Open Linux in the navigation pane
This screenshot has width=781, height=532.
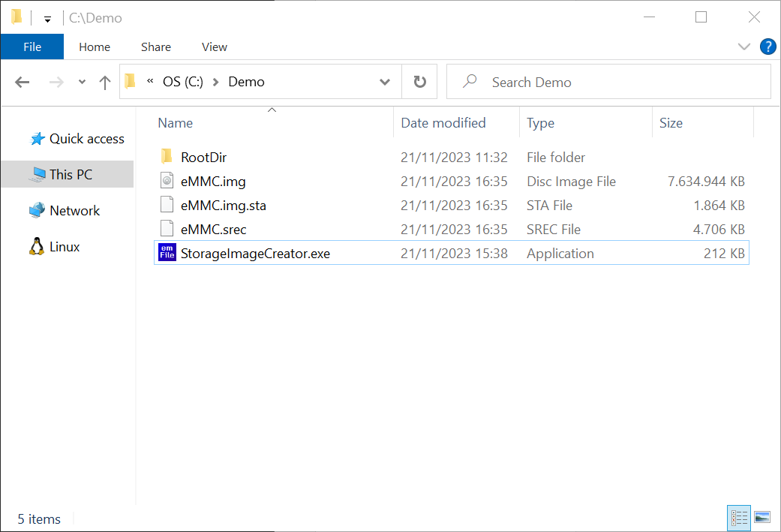tap(65, 247)
